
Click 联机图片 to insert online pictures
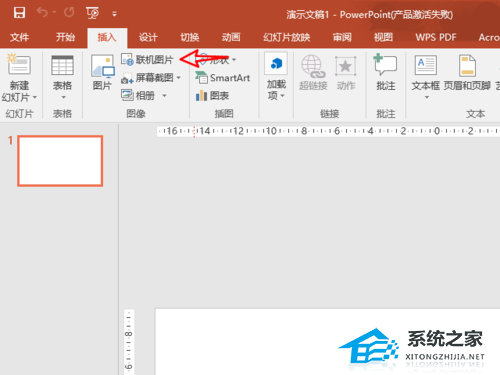(147, 60)
